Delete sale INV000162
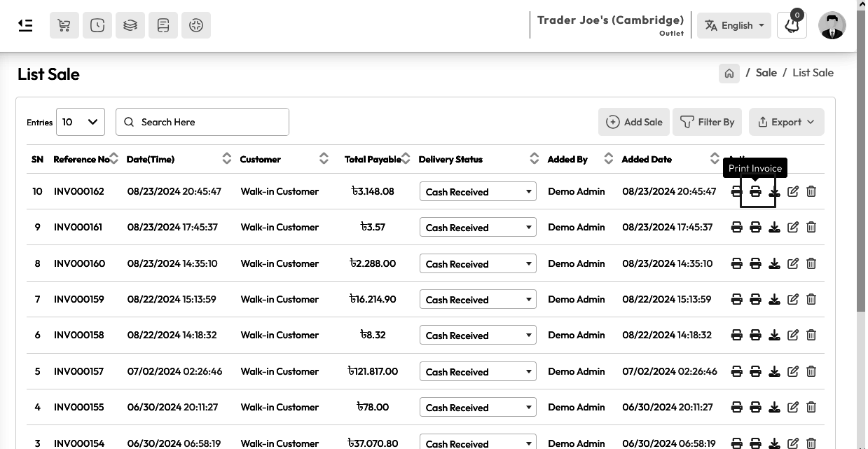Image resolution: width=868 pixels, height=449 pixels. point(811,191)
